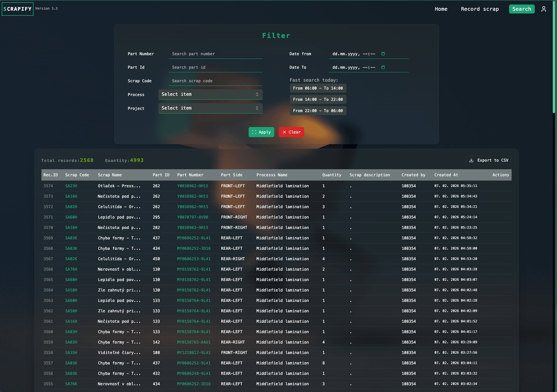Select fast search From 06:00 To 14:00
The height and width of the screenshot is (392, 557).
318,88
